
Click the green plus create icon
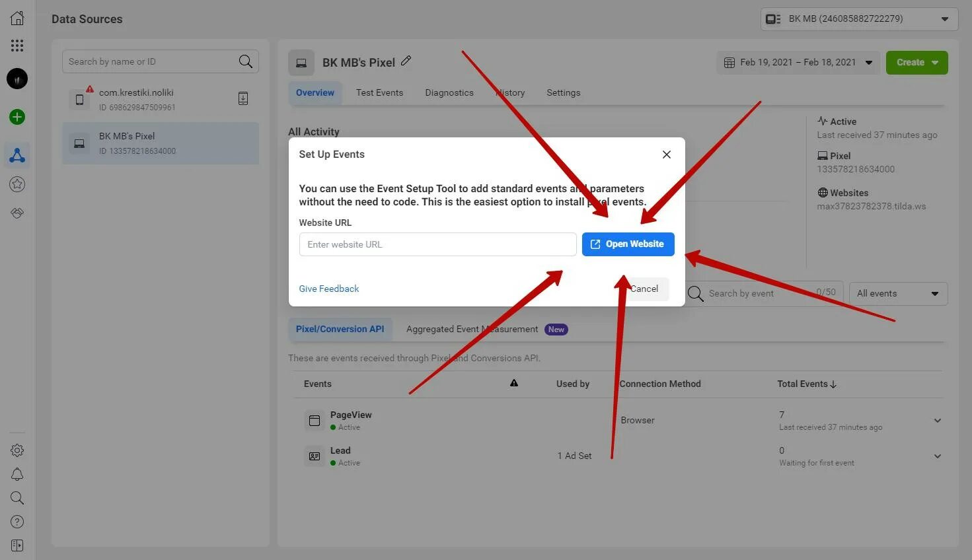[17, 117]
